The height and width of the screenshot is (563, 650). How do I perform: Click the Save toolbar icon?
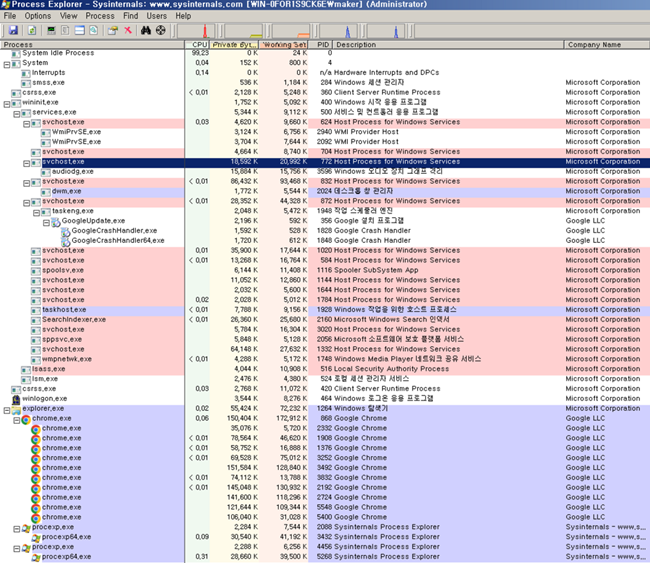tap(13, 30)
